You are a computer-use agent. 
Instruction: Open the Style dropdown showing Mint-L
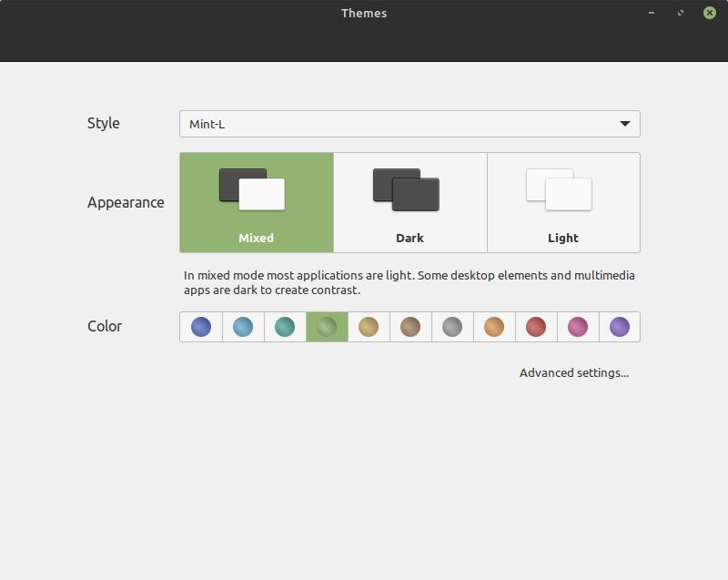409,124
